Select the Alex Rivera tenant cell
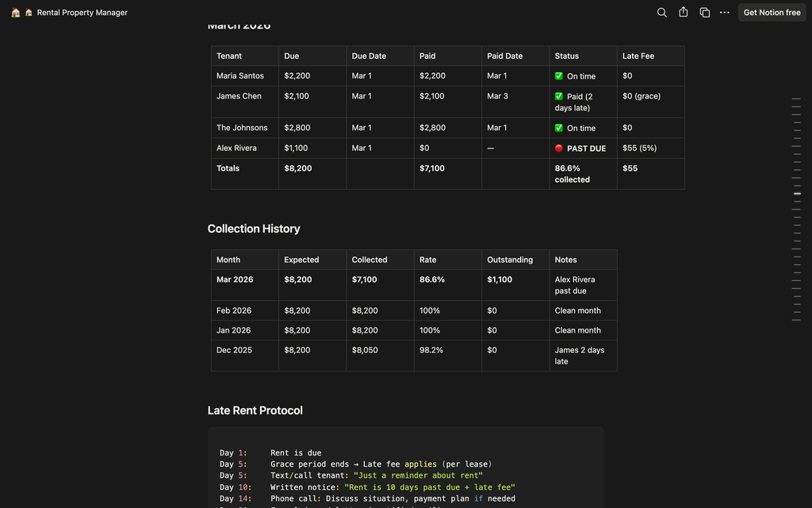Viewport: 812px width, 508px height. coord(244,148)
